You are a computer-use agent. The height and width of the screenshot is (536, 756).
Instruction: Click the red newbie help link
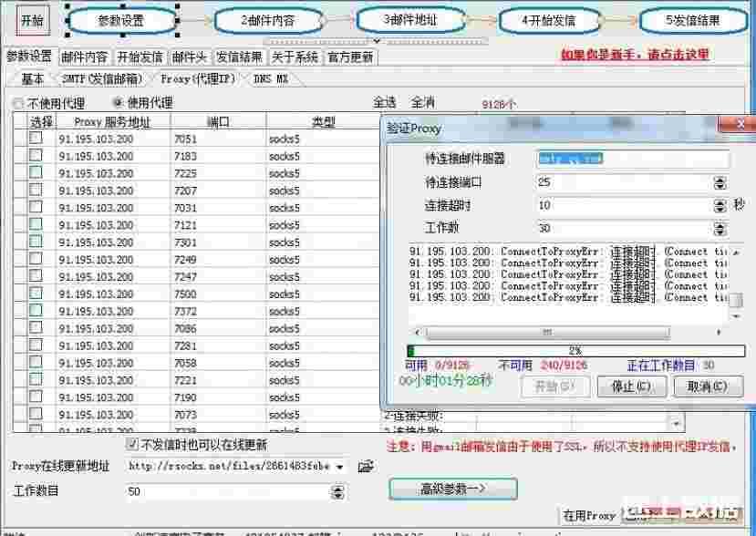pyautogui.click(x=635, y=54)
